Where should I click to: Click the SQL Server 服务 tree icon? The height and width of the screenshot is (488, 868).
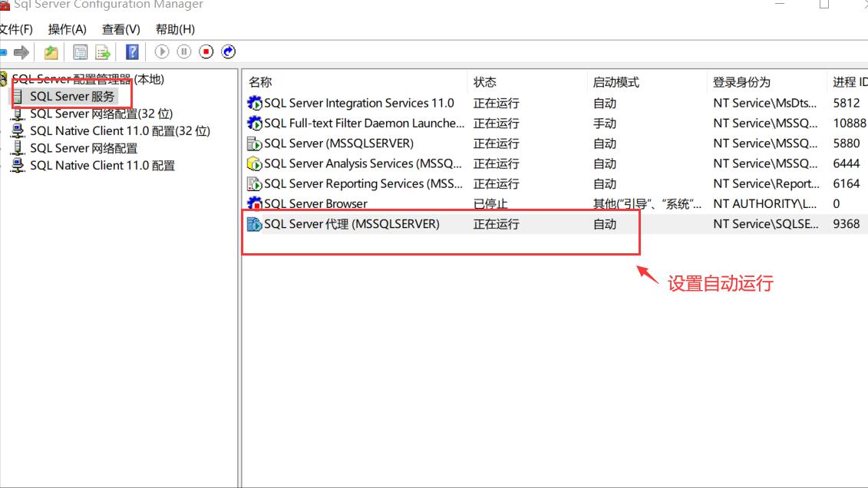18,96
